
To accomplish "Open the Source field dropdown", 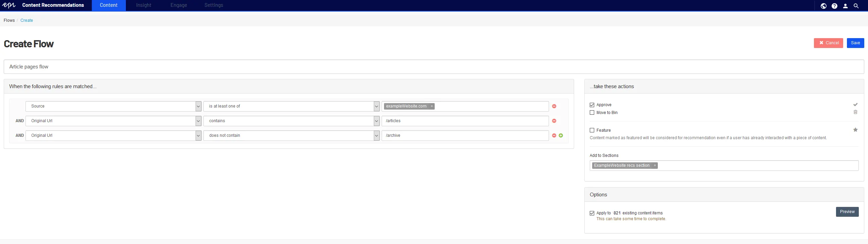I will (x=114, y=106).
